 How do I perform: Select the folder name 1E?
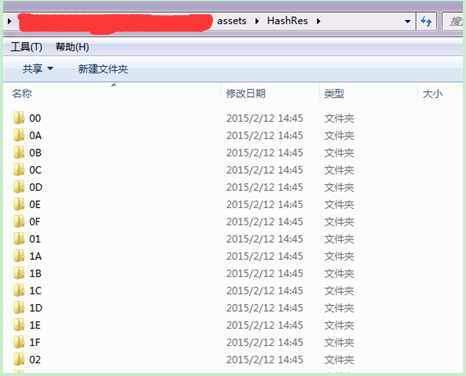(x=35, y=325)
